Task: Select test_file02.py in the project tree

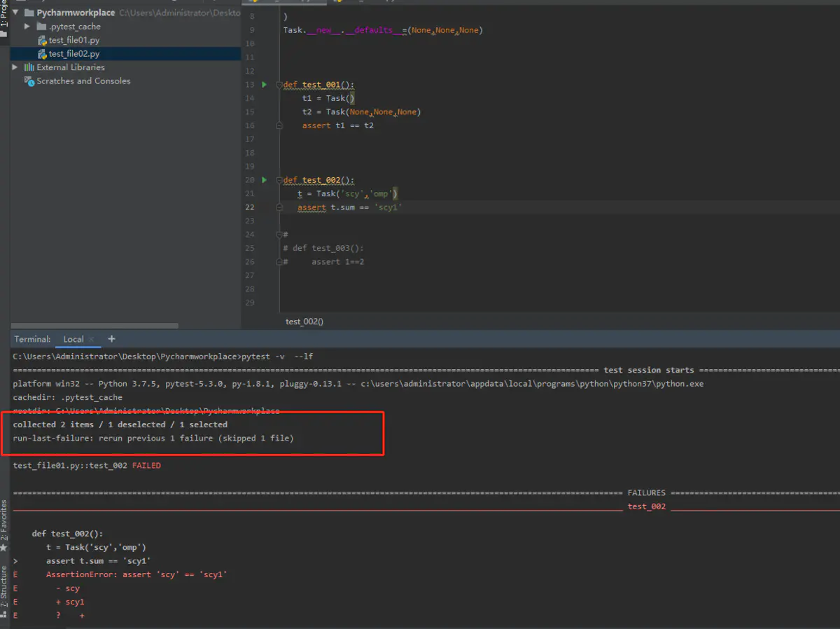Action: [73, 54]
